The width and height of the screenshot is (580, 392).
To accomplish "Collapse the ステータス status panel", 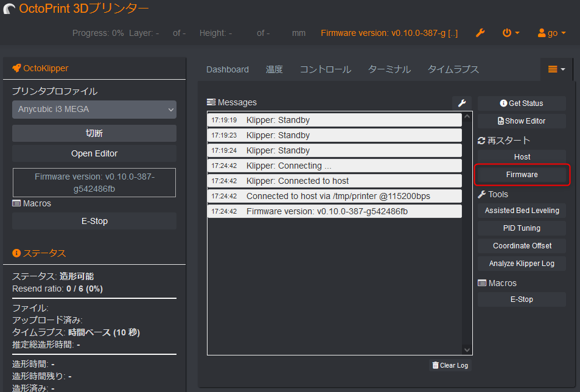I will [44, 253].
